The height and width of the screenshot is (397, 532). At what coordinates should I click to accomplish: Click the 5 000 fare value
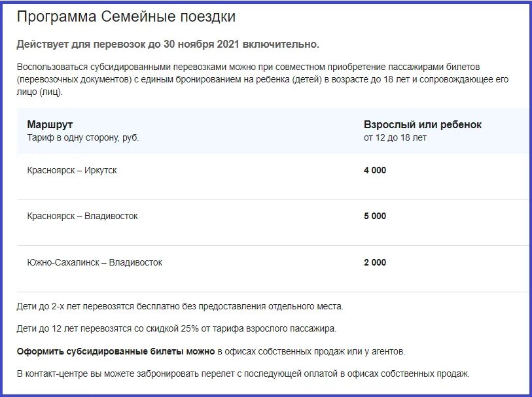(x=375, y=216)
